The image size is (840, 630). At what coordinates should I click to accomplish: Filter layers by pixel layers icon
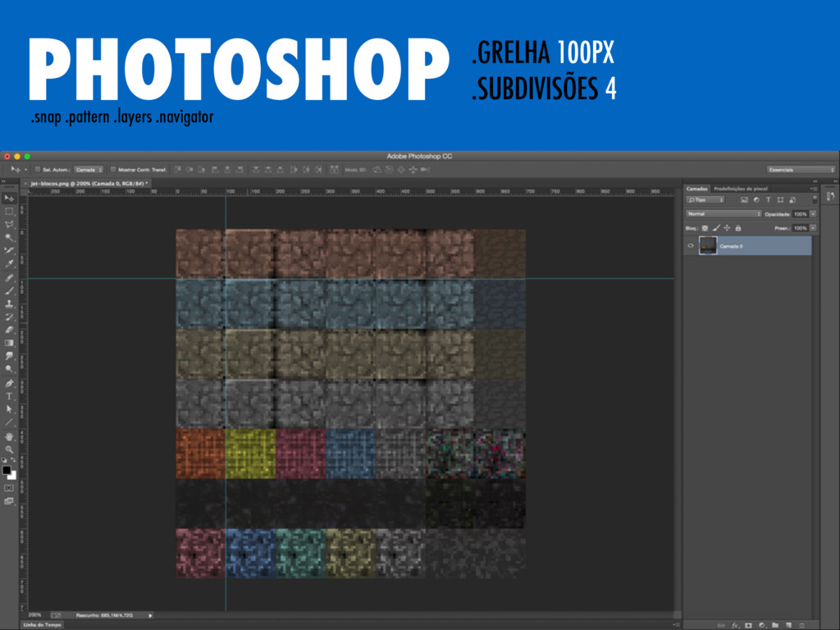744,200
